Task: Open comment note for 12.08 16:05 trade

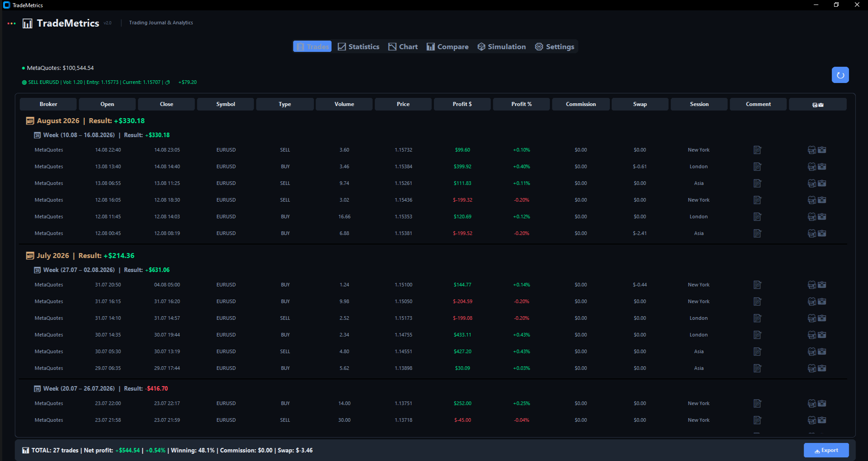Action: click(x=757, y=200)
